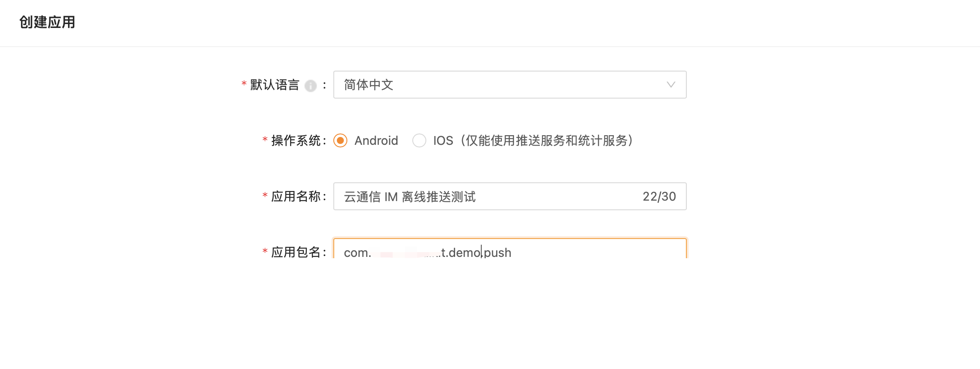This screenshot has height=369, width=980.
Task: Click the 应用包名 field label
Action: pos(296,252)
